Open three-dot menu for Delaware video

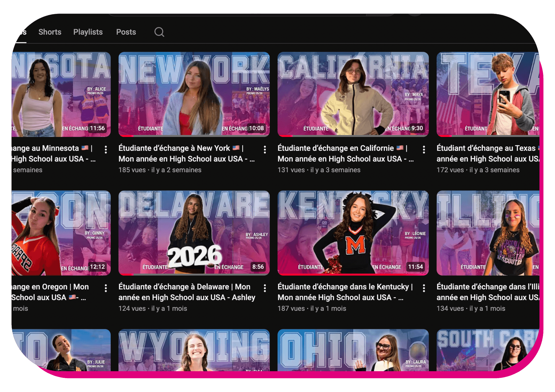click(265, 288)
